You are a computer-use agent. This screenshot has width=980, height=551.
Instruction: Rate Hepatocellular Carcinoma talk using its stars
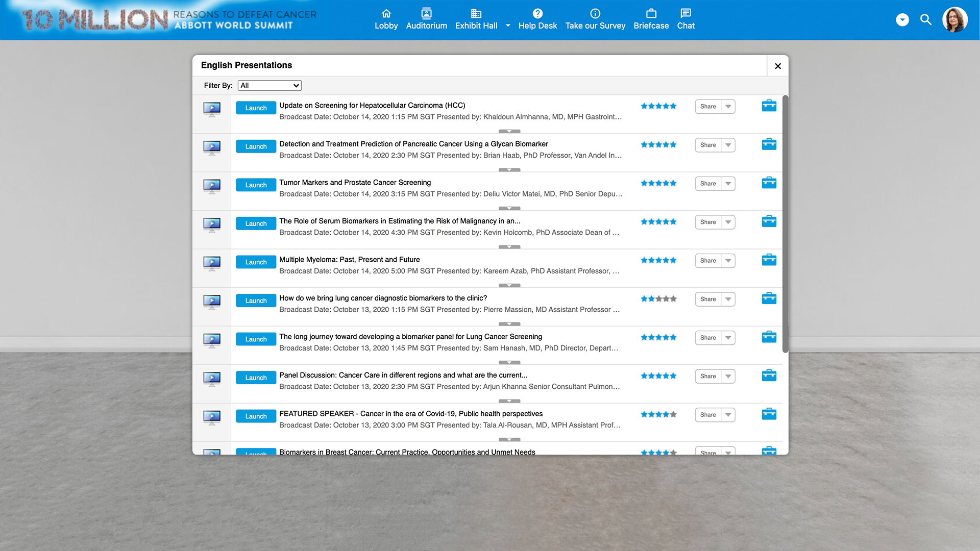[x=658, y=106]
